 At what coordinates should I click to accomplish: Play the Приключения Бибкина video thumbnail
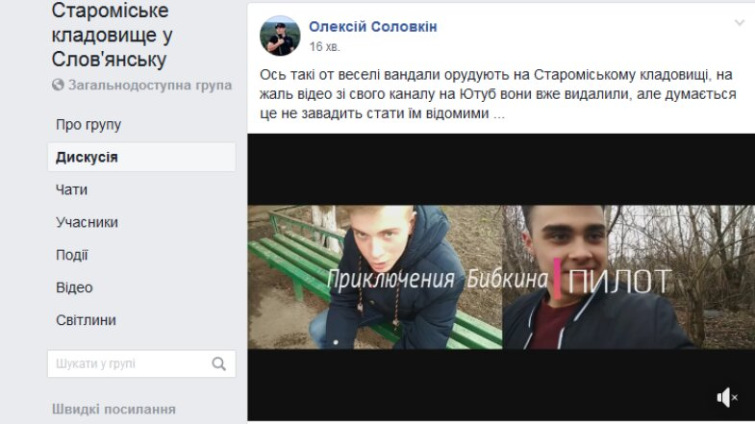501,277
